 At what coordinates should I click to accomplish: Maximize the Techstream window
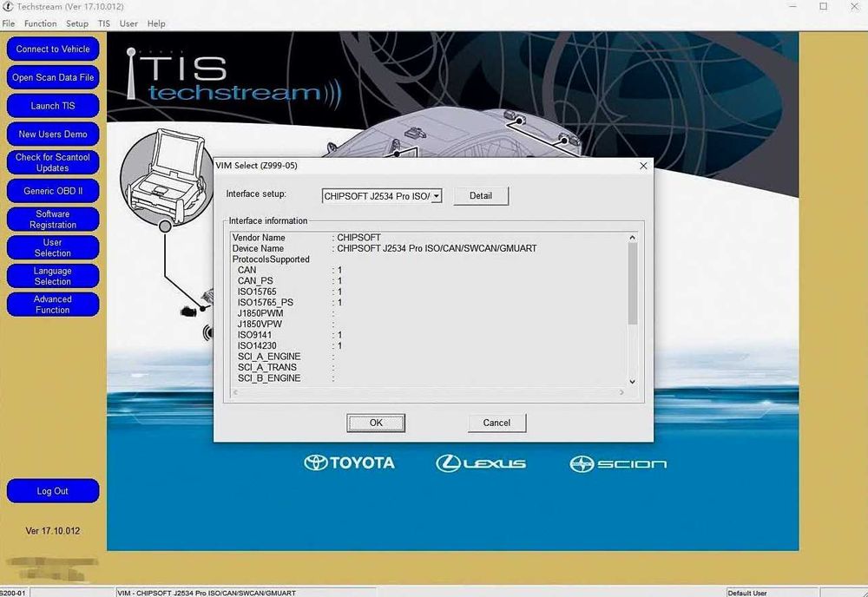coord(823,7)
